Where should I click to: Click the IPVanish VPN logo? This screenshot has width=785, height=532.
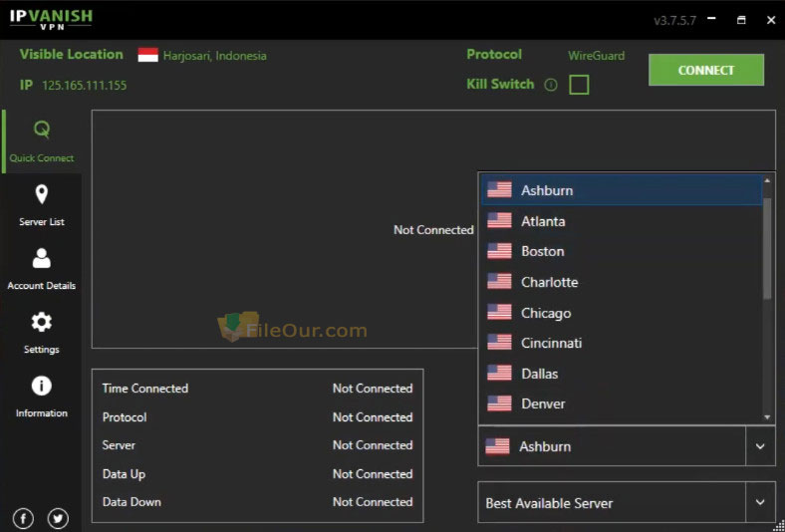pos(51,19)
